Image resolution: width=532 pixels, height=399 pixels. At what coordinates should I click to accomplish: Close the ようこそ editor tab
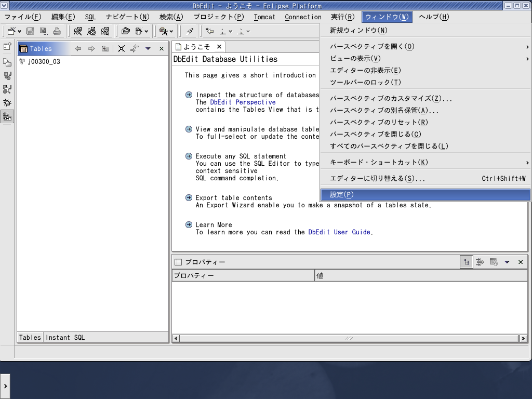pos(219,46)
